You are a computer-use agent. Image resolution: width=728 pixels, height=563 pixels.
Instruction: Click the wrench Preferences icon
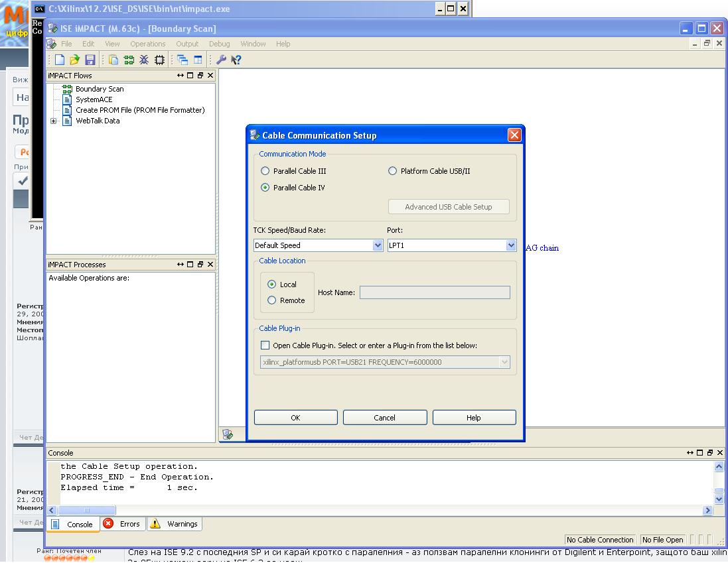coord(221,60)
